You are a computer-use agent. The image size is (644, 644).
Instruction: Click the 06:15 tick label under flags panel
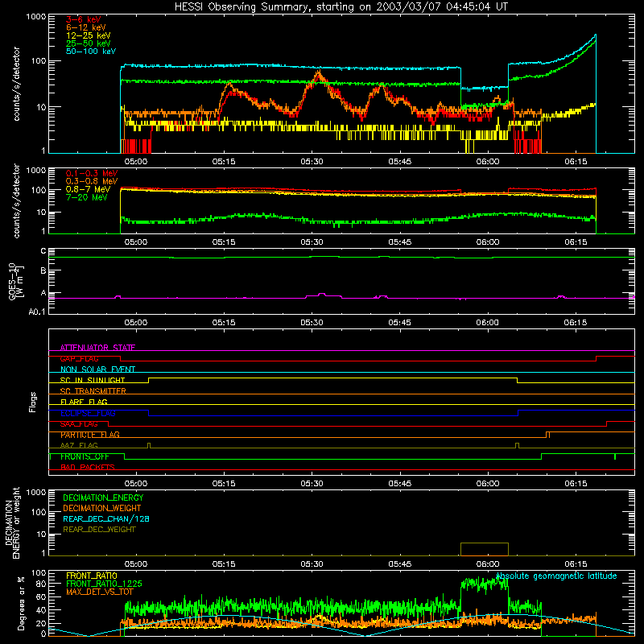(x=576, y=484)
